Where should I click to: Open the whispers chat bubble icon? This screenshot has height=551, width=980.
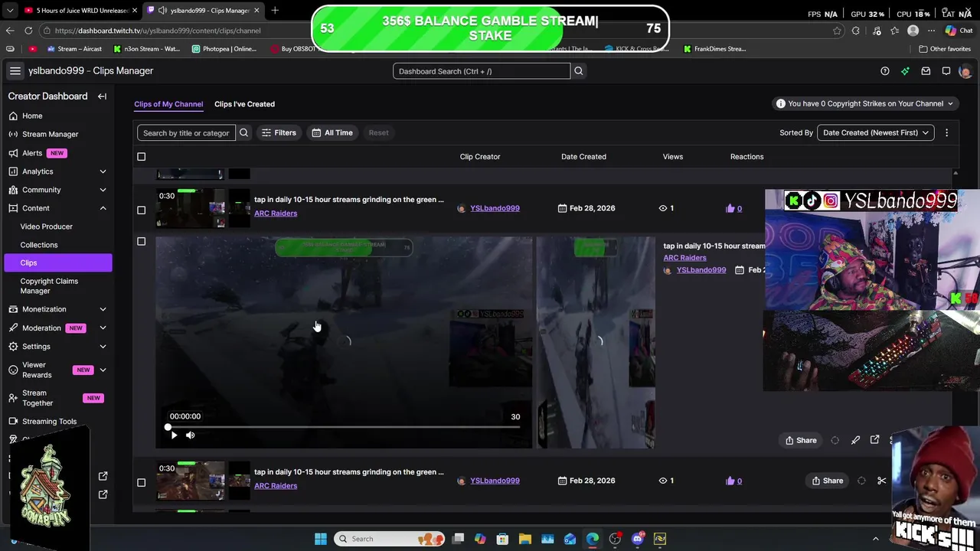point(946,71)
